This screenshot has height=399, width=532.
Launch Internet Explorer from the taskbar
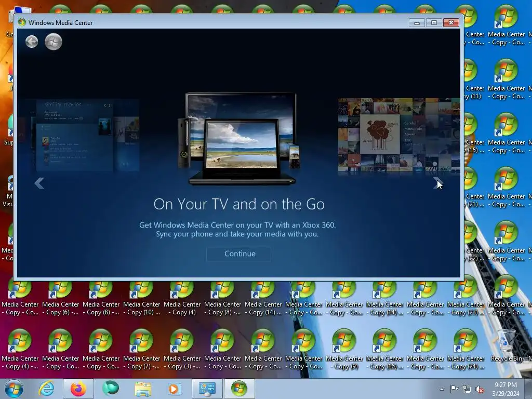pyautogui.click(x=46, y=389)
